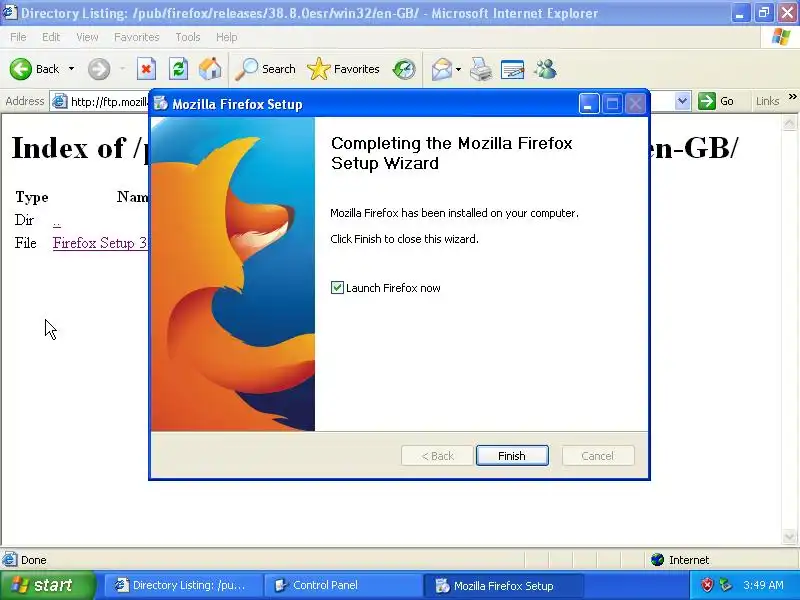
Task: Click the Print icon in IE toolbar
Action: pos(481,69)
